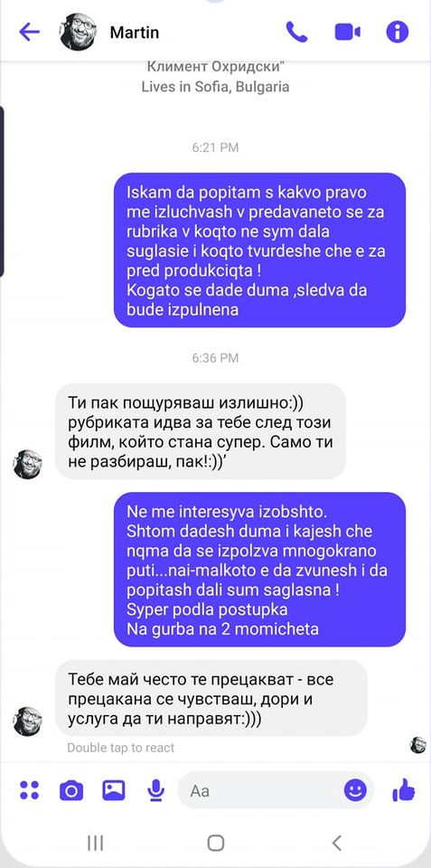Tap the contact name Martin

click(135, 33)
